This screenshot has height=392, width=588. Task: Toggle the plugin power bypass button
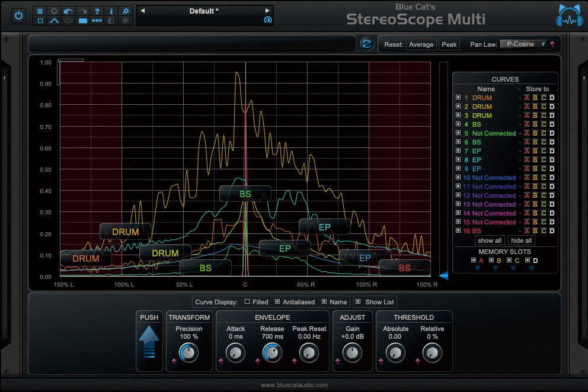pyautogui.click(x=18, y=16)
